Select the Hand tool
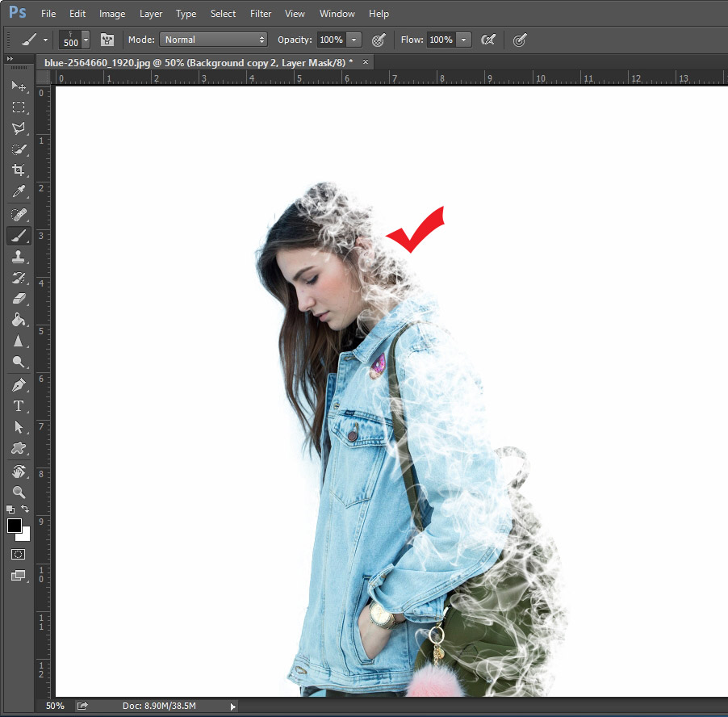Screen dimensions: 728x717 19,472
